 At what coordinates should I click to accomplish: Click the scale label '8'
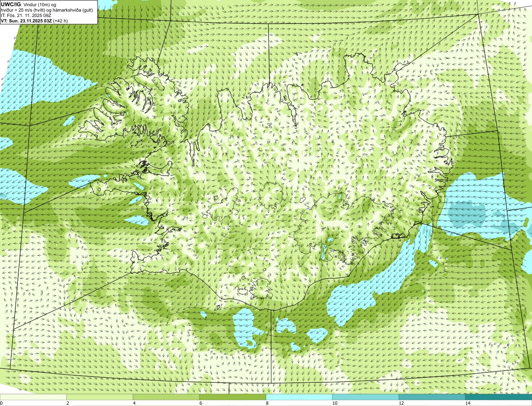pyautogui.click(x=267, y=403)
